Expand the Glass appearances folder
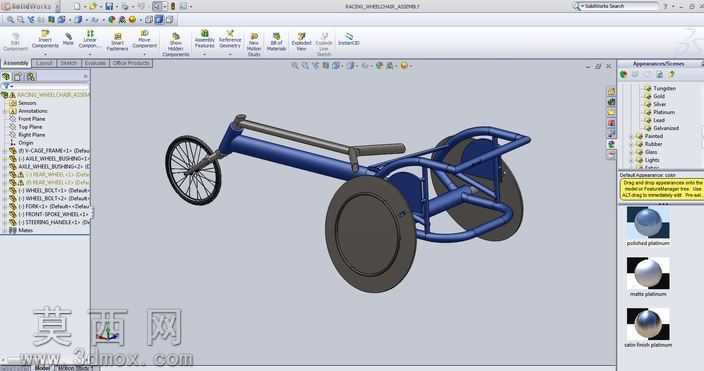704x371 pixels. [x=631, y=152]
